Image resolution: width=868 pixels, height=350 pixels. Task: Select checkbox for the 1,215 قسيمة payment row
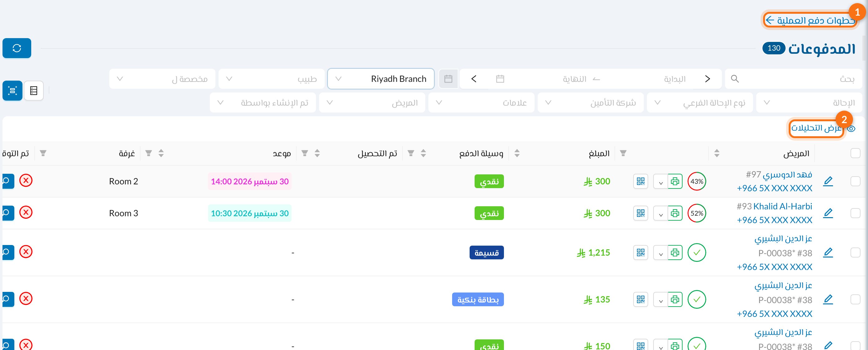click(x=855, y=252)
